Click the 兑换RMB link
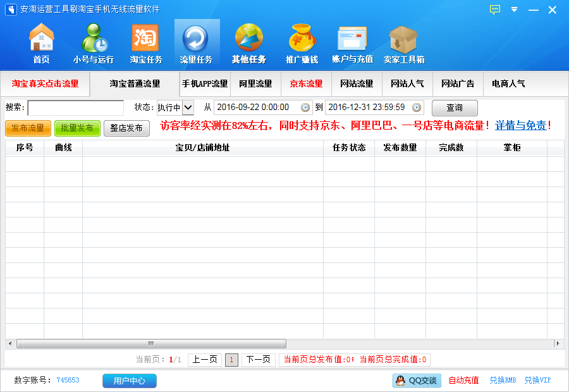The height and width of the screenshot is (392, 569). pyautogui.click(x=503, y=381)
